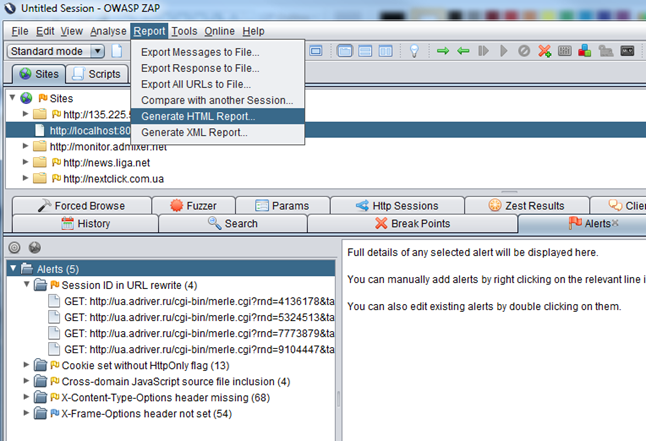This screenshot has height=441, width=646.
Task: Select Export All URLs to File
Action: click(x=196, y=84)
